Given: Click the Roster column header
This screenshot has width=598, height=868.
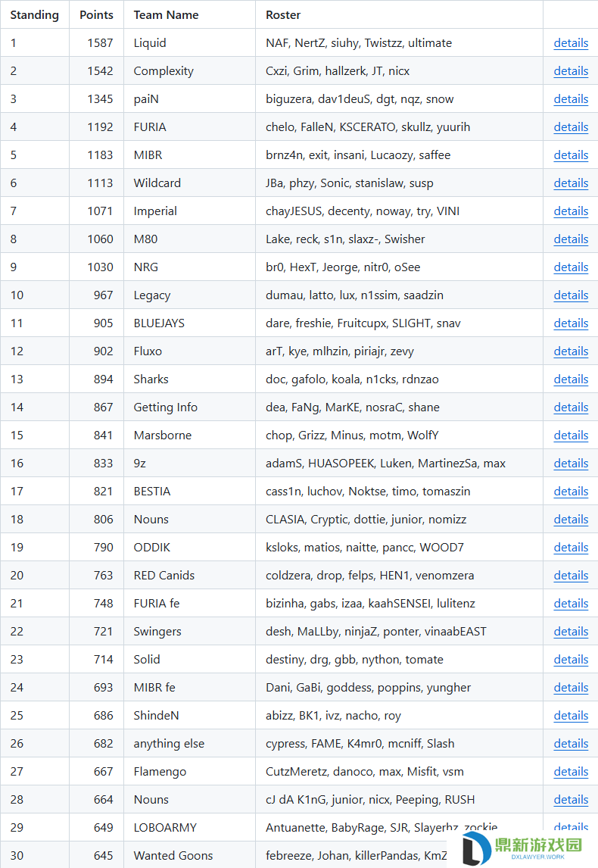Looking at the screenshot, I should (x=399, y=15).
